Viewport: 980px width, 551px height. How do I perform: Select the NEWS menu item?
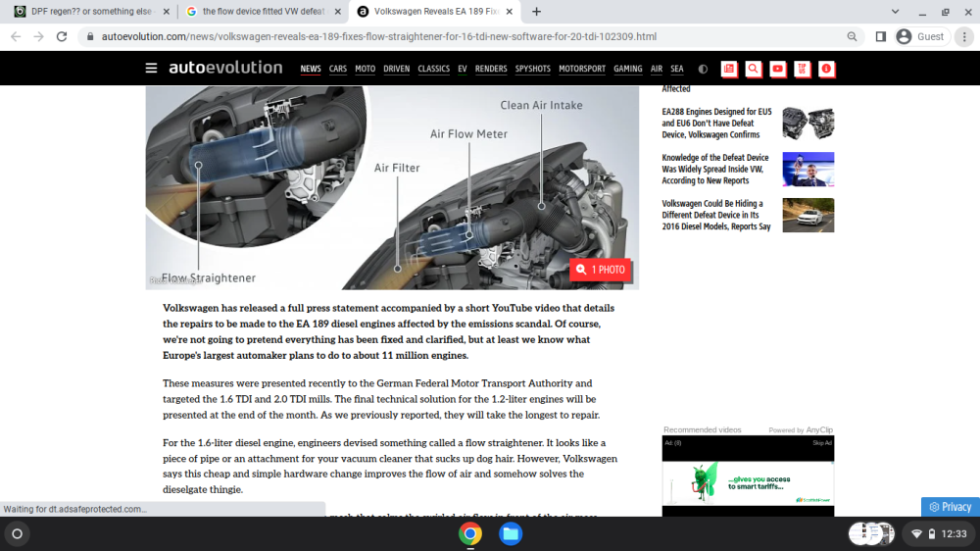310,69
